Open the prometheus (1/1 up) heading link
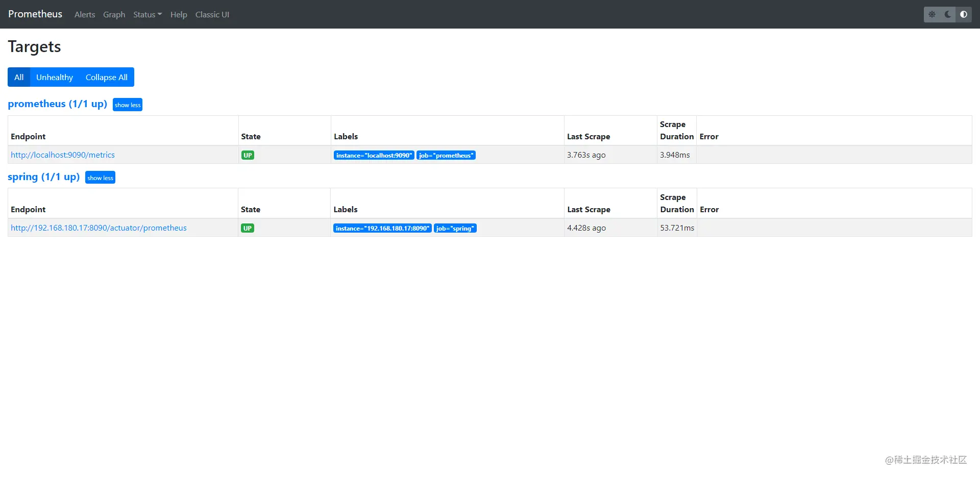Image resolution: width=980 pixels, height=478 pixels. pyautogui.click(x=57, y=104)
